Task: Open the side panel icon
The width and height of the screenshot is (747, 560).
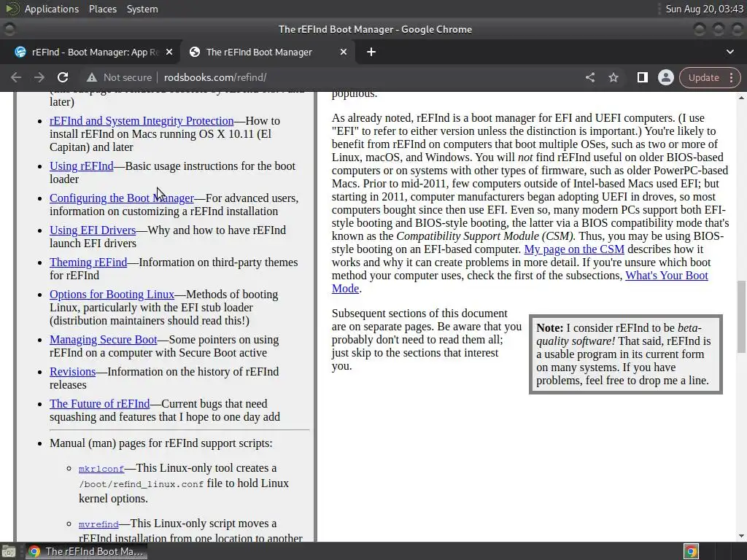Action: [642, 77]
